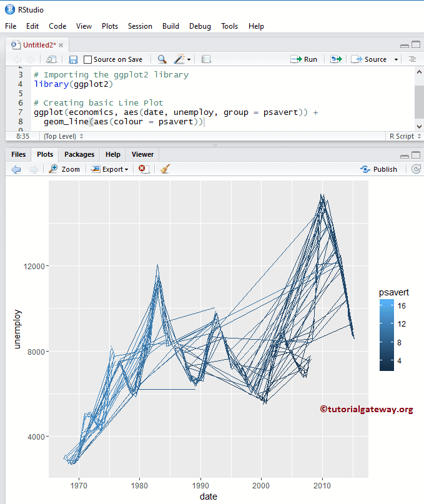Click the Zoom plot button
Viewport: 424px width, 504px height.
click(x=64, y=169)
